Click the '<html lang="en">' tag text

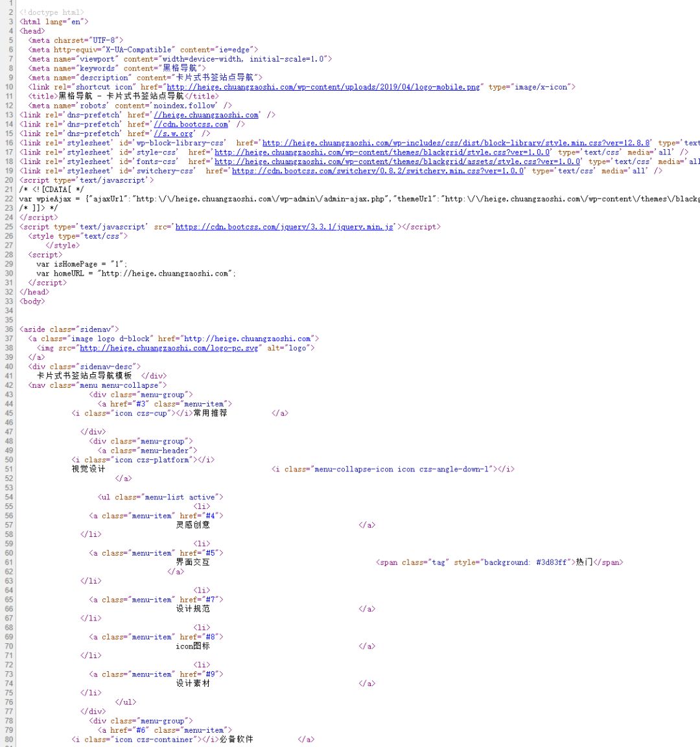[x=54, y=21]
